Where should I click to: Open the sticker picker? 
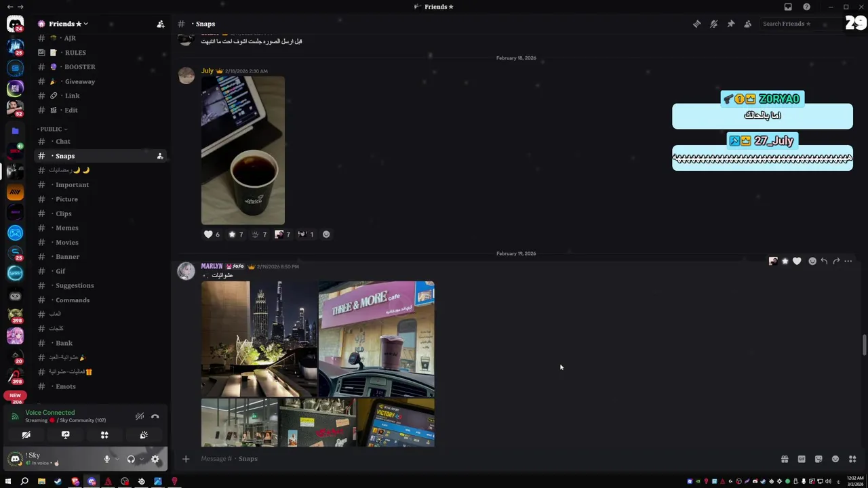tap(818, 459)
